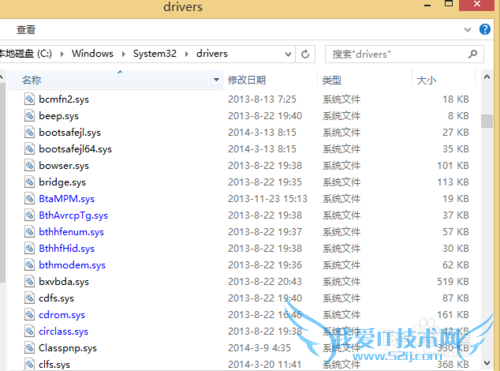The image size is (500, 371).
Task: Click the cdrom.sys file icon
Action: (x=29, y=315)
